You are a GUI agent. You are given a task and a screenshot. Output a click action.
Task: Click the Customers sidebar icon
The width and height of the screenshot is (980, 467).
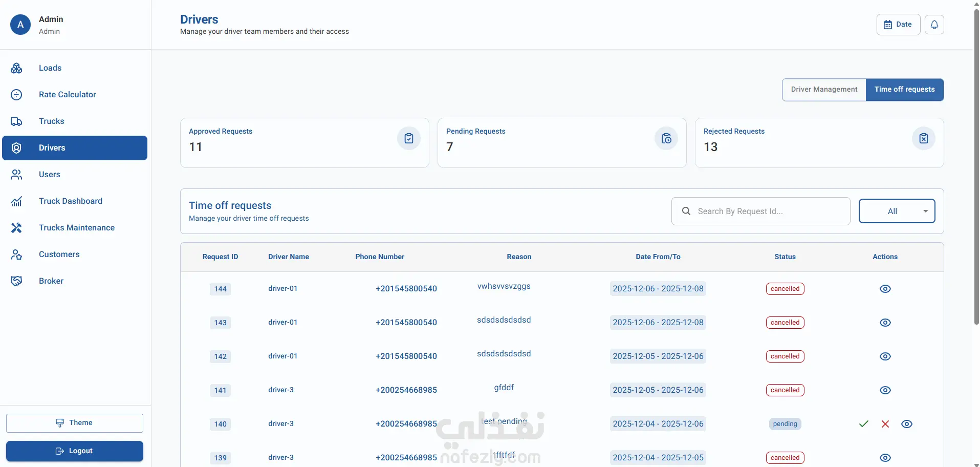click(16, 254)
